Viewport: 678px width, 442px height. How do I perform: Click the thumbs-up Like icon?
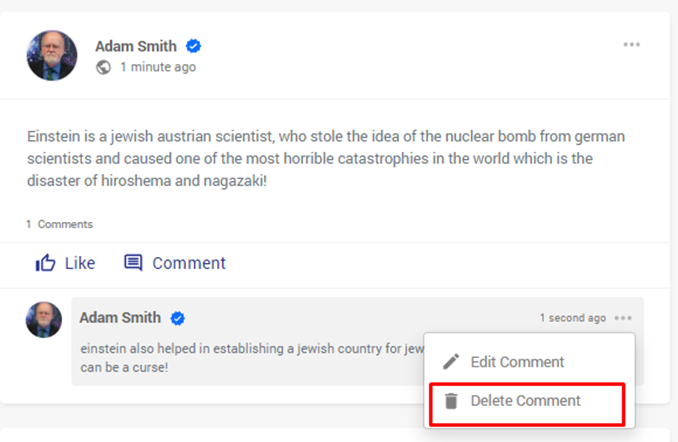point(45,263)
